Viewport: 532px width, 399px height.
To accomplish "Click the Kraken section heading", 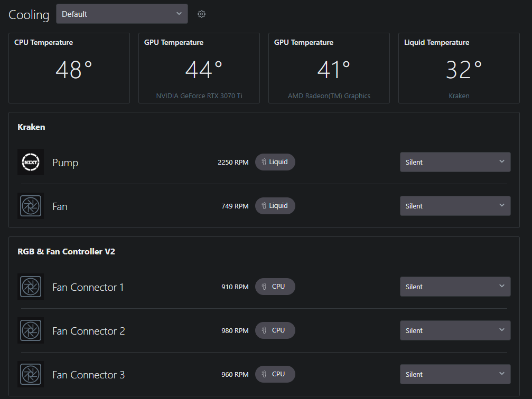I will [31, 127].
